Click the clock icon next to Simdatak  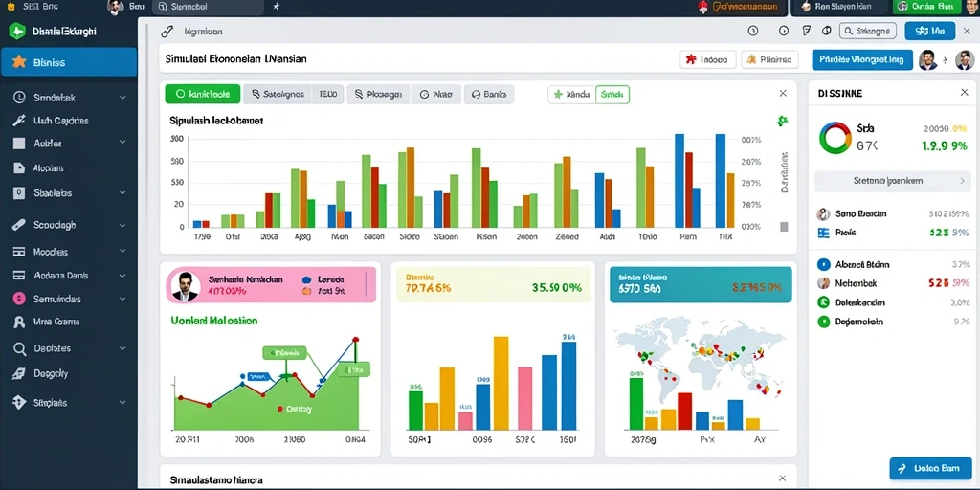click(x=19, y=98)
